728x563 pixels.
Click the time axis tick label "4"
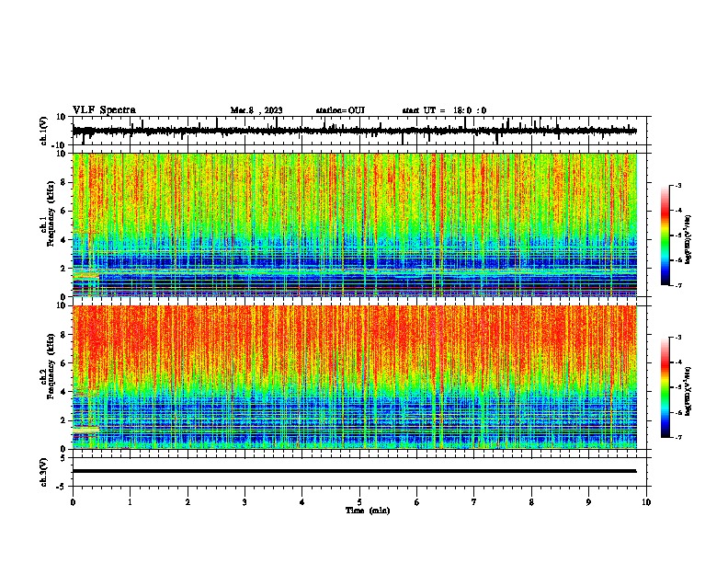pyautogui.click(x=301, y=502)
